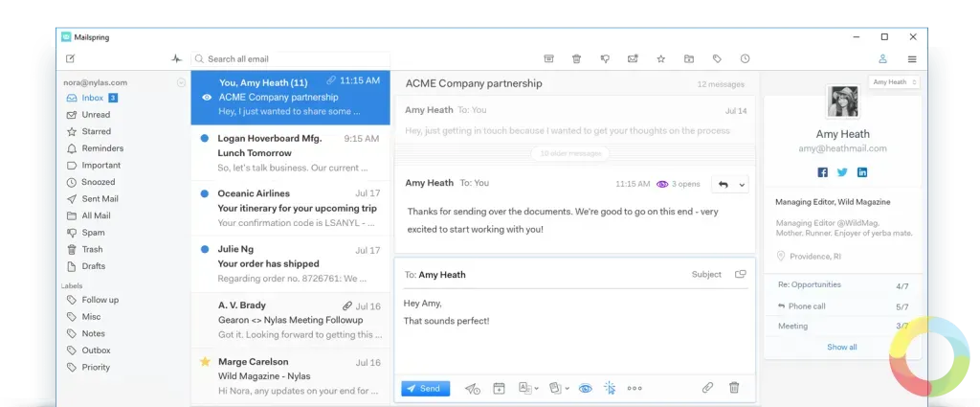
Task: Open A. V. Brady's meeting followup email
Action: click(291, 320)
